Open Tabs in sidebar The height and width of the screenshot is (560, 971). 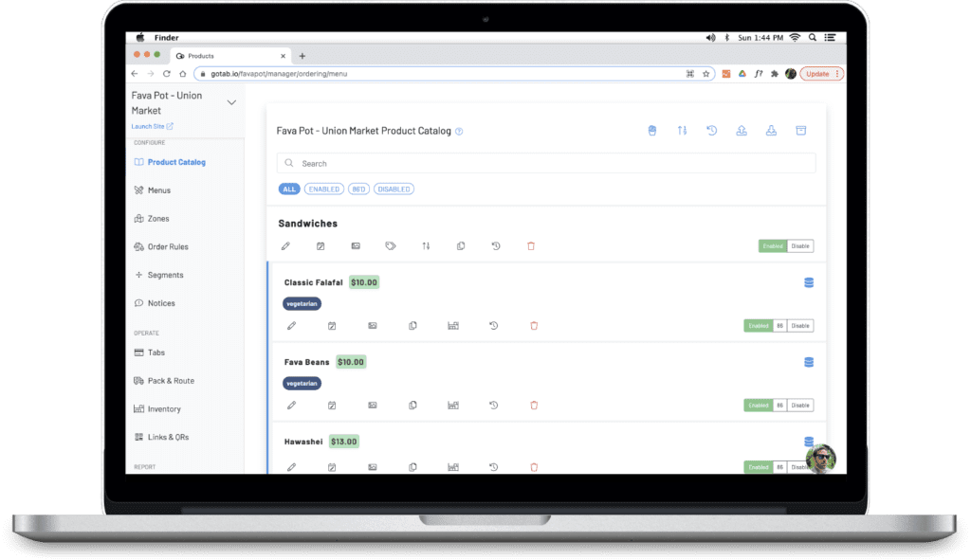click(150, 352)
